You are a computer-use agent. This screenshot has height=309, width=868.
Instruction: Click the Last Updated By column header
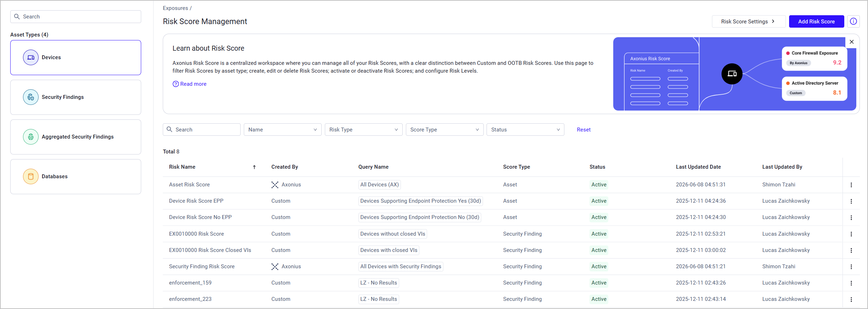(782, 167)
